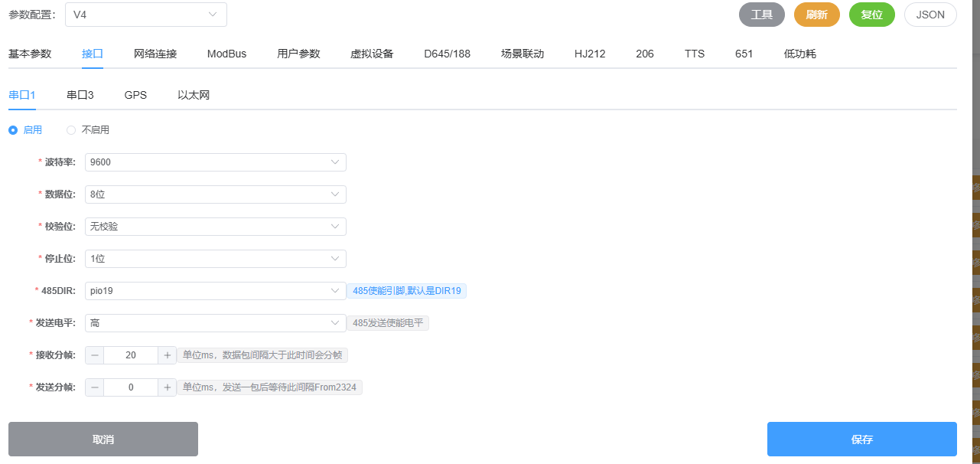Click the 刷新 button
Viewport: 980px width, 464px height.
[817, 15]
